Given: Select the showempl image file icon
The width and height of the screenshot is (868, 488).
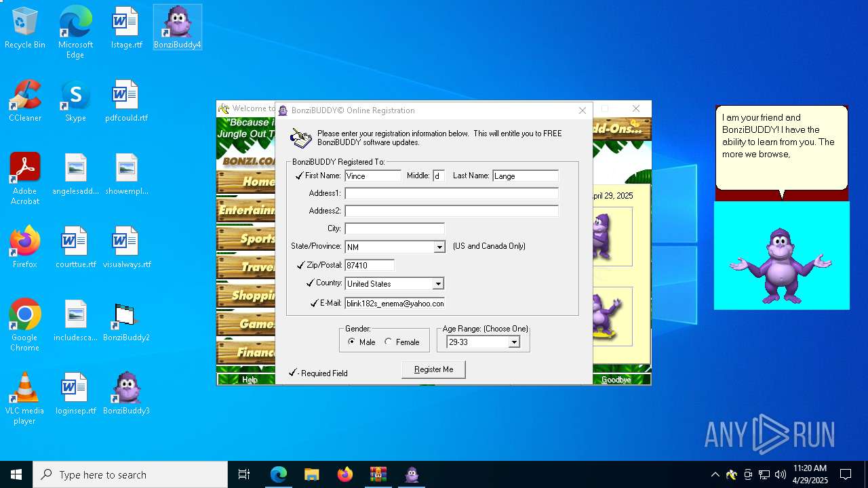Looking at the screenshot, I should 126,175.
